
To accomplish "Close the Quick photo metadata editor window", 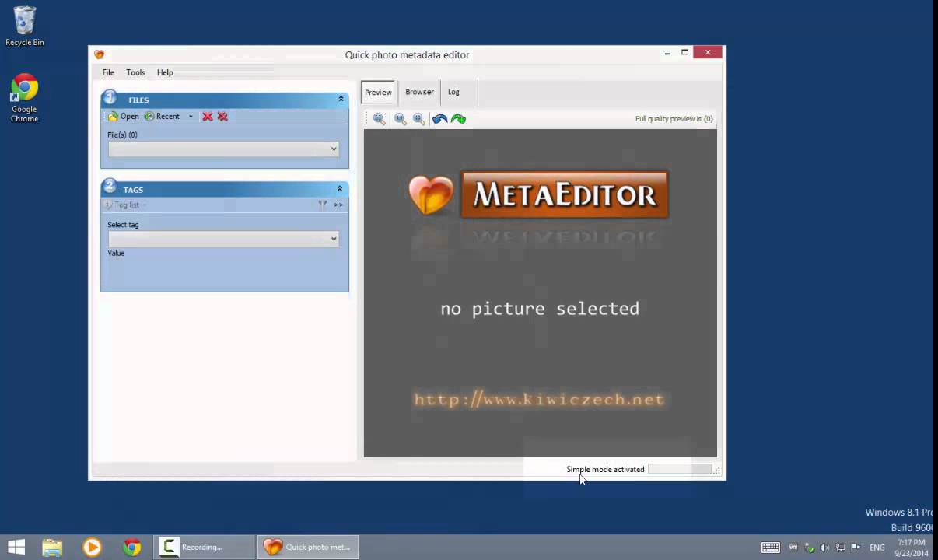I will coord(708,52).
